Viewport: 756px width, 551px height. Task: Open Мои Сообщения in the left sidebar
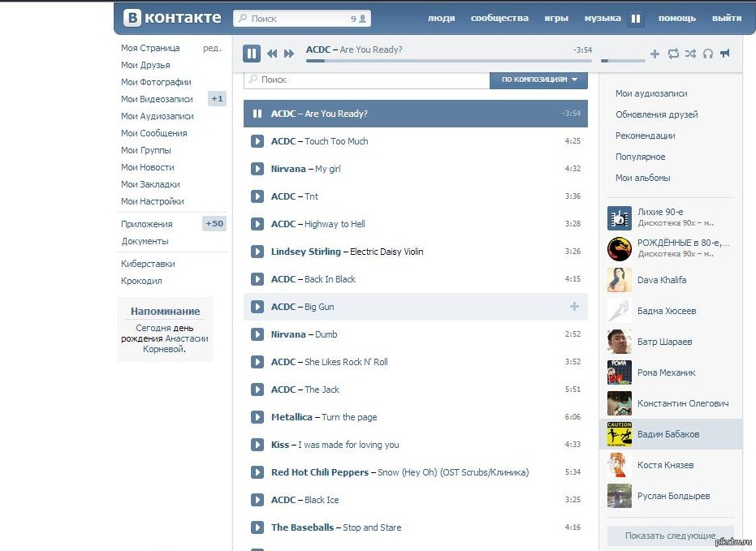pyautogui.click(x=153, y=133)
